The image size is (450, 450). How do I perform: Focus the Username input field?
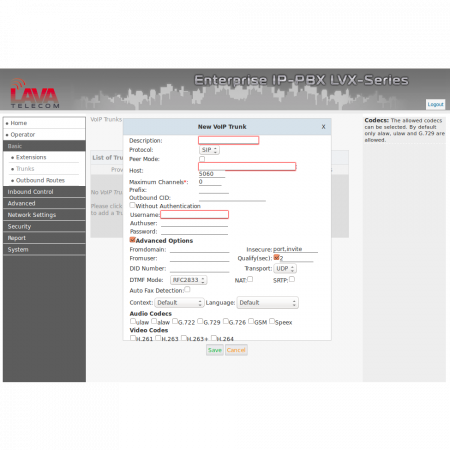coord(194,215)
